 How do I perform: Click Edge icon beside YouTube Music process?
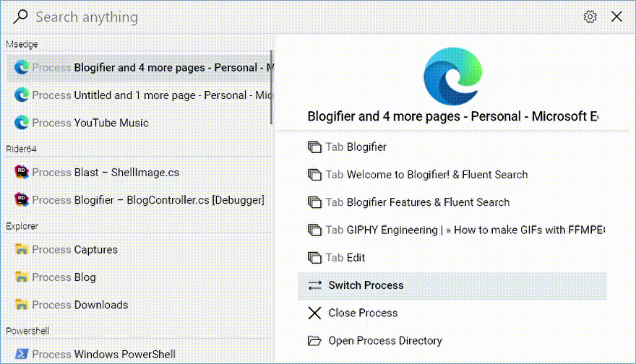pyautogui.click(x=22, y=122)
